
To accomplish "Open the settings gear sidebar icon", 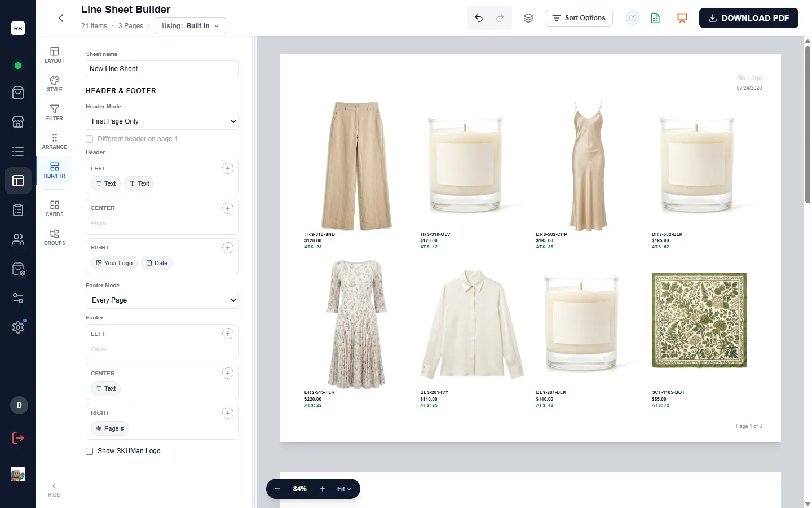I will pos(18,327).
